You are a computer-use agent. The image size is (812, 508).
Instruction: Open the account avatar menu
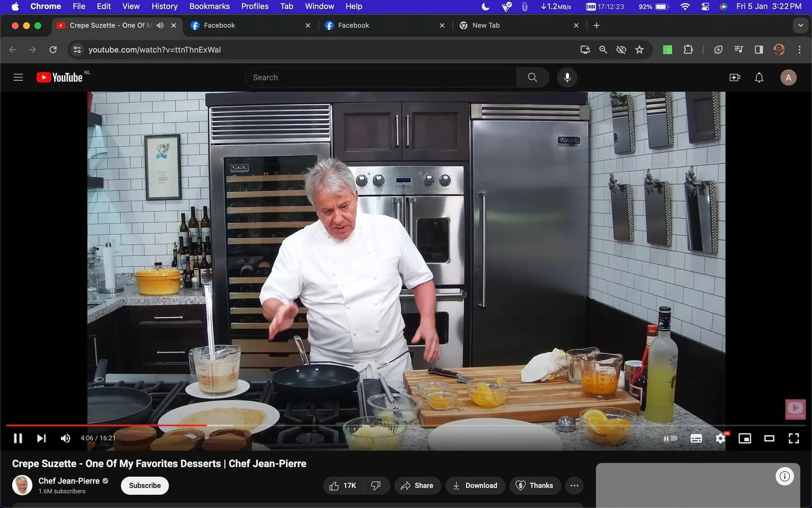tap(788, 77)
